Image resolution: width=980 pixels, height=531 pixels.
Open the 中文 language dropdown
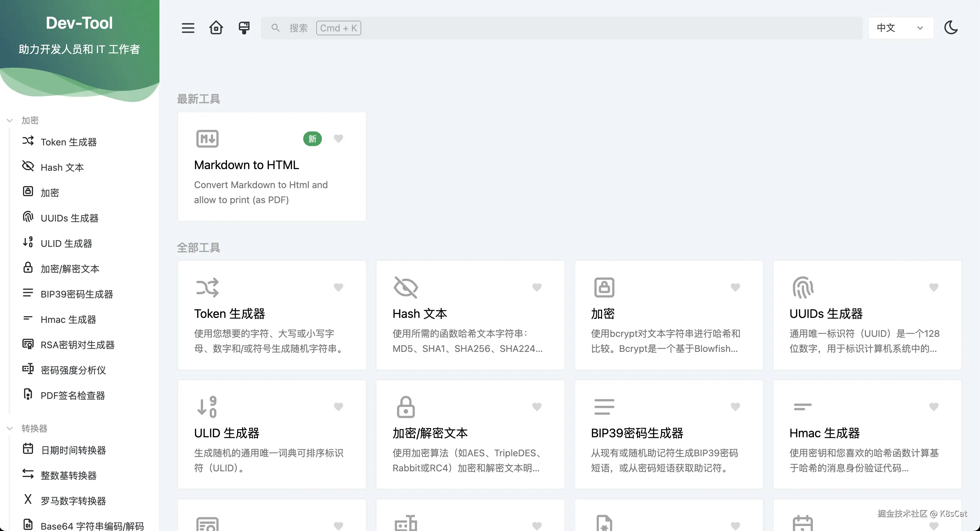coord(901,28)
